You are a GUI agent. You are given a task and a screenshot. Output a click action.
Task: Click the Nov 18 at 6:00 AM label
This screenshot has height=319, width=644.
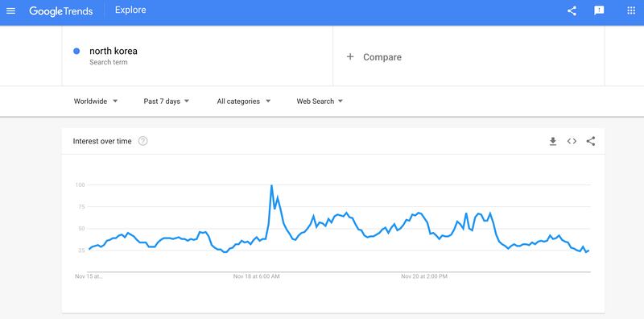pyautogui.click(x=256, y=276)
